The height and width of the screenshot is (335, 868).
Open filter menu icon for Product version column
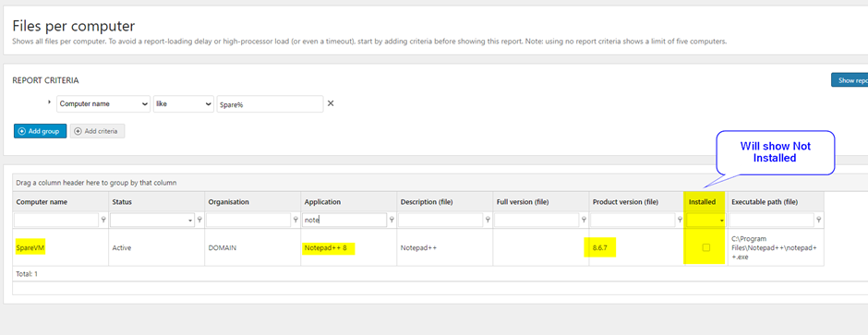[x=680, y=220]
